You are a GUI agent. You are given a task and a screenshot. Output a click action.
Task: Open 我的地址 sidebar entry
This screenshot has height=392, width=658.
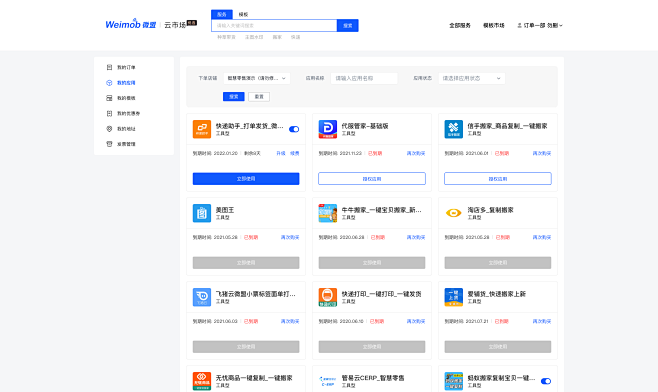click(x=126, y=129)
